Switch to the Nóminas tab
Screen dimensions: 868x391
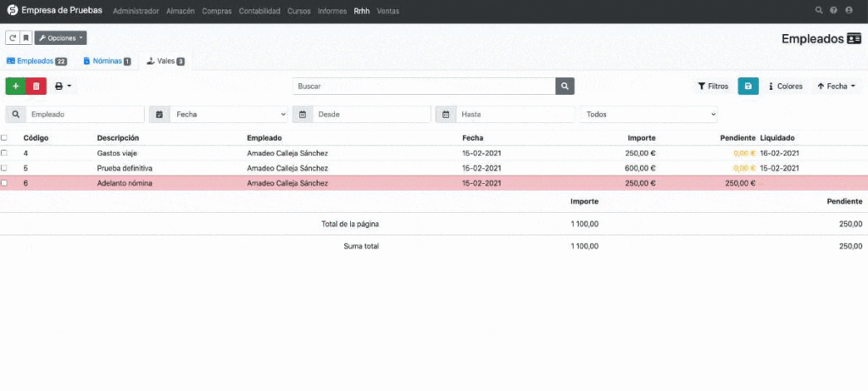tap(107, 61)
